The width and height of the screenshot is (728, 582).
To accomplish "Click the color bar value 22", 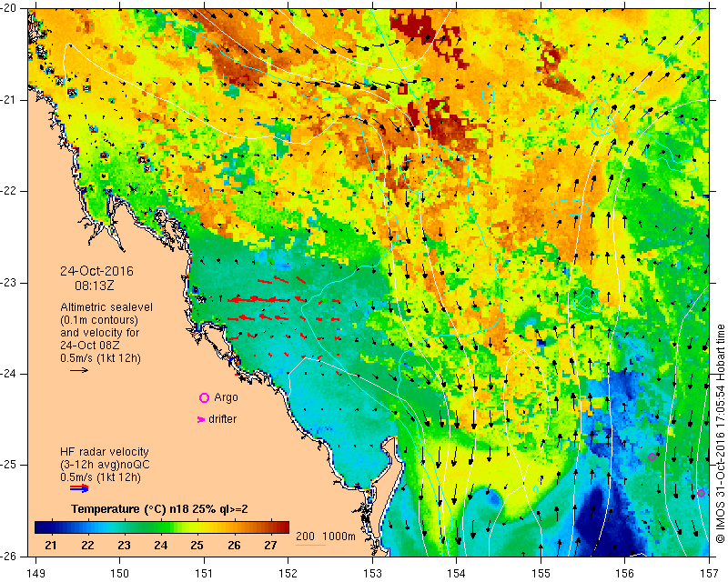I will [x=87, y=546].
